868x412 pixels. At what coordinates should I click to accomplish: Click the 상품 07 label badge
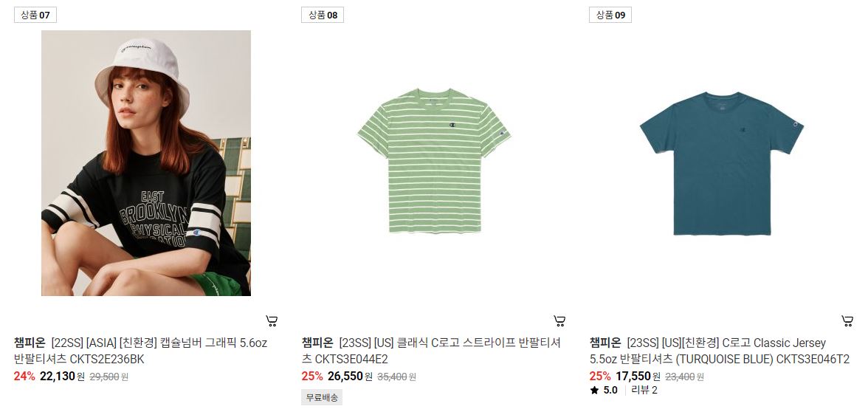[35, 15]
